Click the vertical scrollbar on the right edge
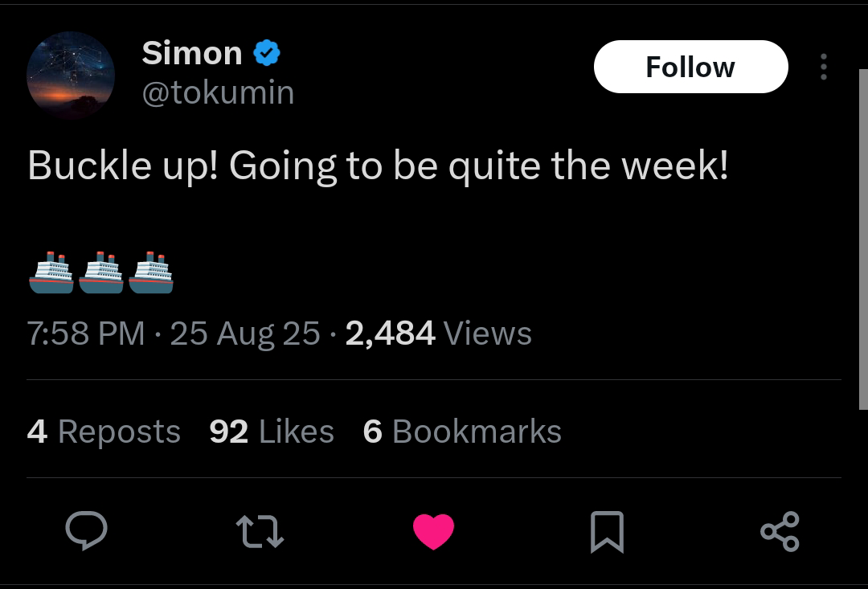 point(863,241)
